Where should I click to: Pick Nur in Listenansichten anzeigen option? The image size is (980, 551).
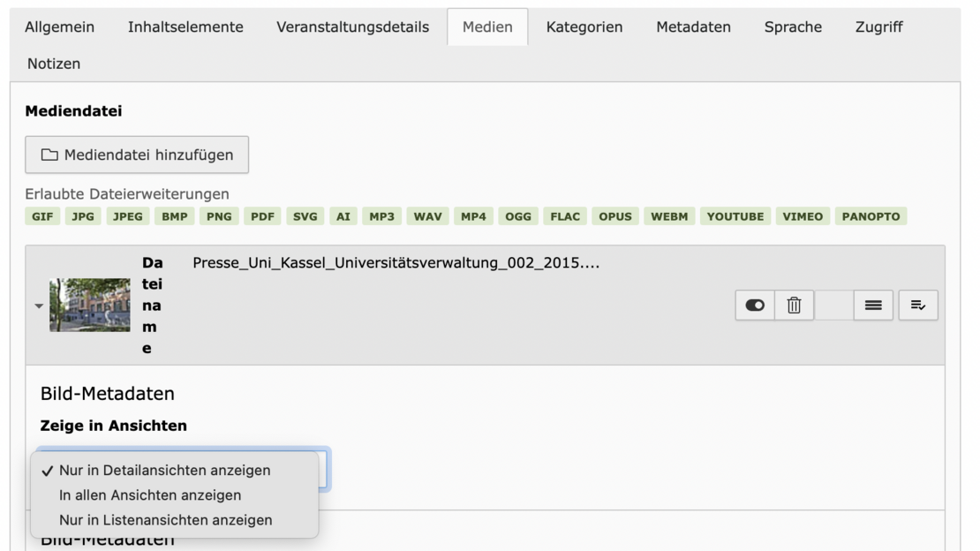pos(165,520)
